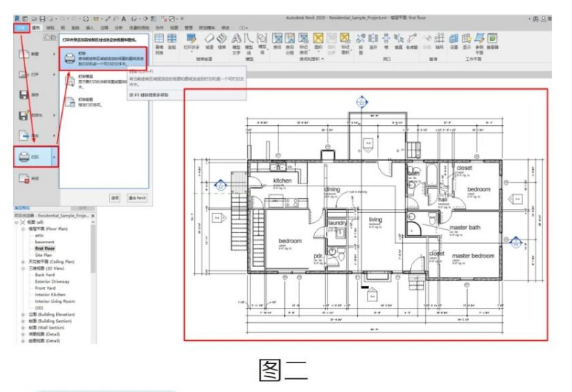Viewport: 572px width, 392px height.
Task: Click the Close document icon in the menu
Action: [x=24, y=178]
